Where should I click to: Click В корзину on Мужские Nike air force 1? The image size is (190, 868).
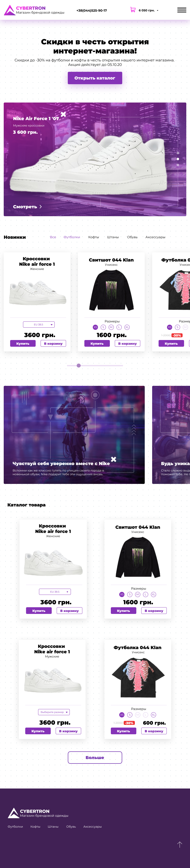point(68,731)
